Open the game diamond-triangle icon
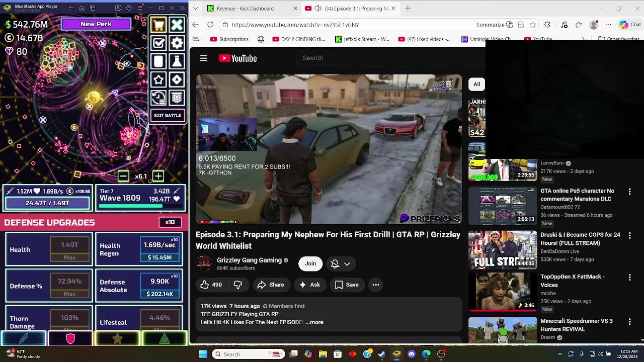 pyautogui.click(x=177, y=79)
